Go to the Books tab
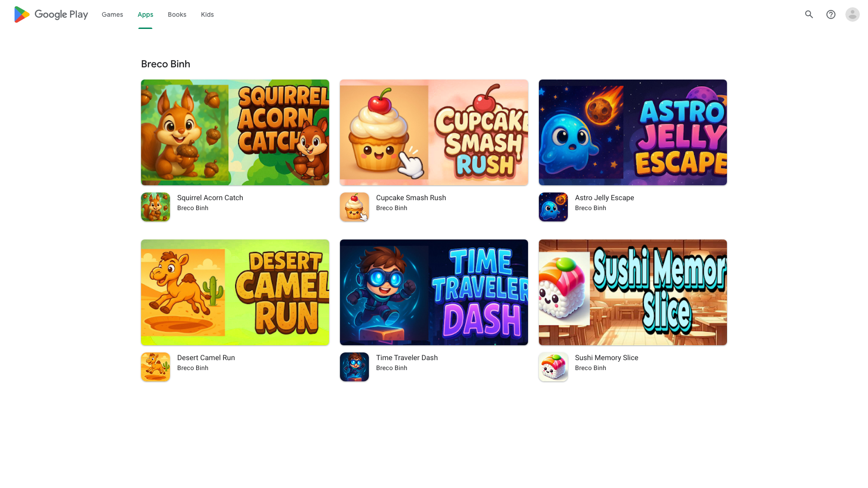This screenshot has width=868, height=488. pyautogui.click(x=177, y=14)
